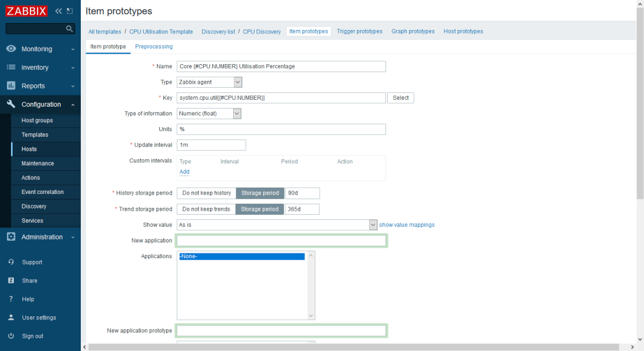Select History 'Storage period' option
644x351 pixels.
click(x=260, y=193)
